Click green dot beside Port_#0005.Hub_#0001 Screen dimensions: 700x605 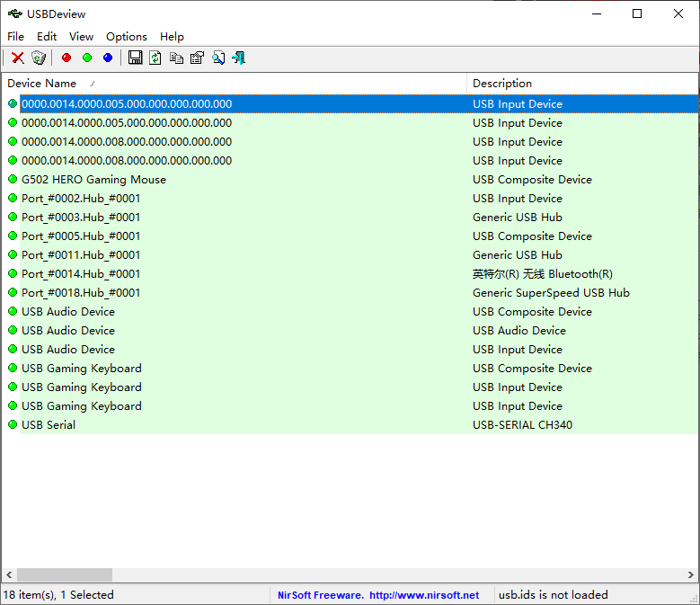coord(13,236)
